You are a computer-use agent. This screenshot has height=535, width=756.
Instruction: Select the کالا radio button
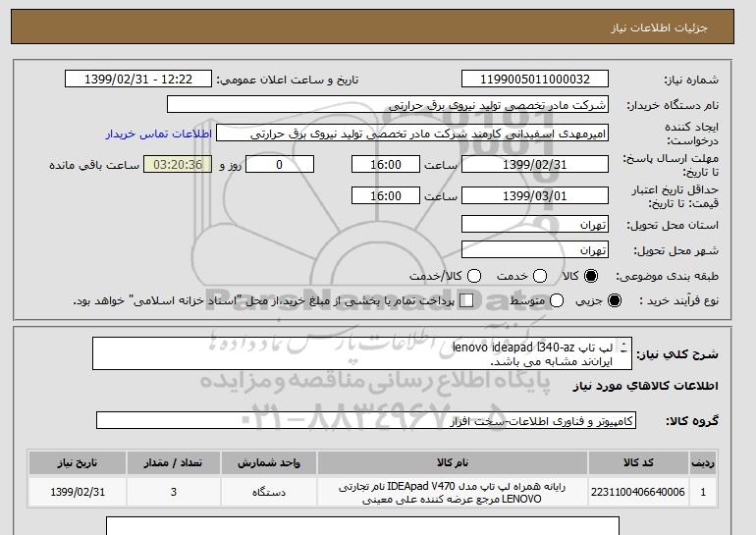591,276
